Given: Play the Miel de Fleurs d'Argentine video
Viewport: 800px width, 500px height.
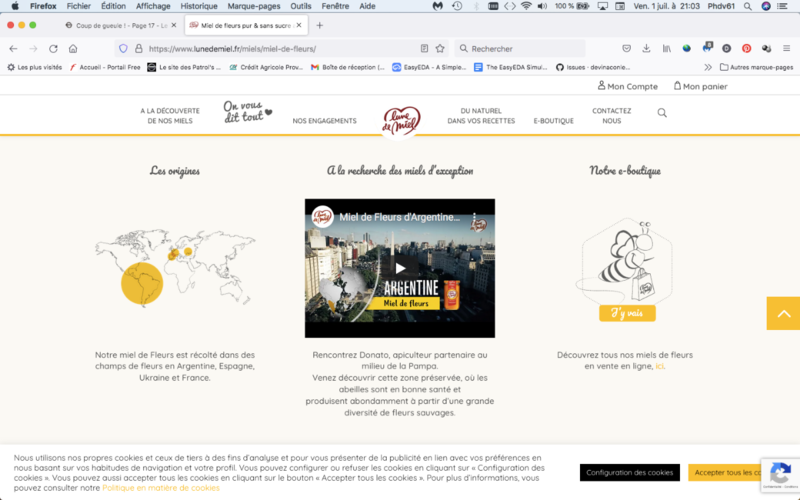Looking at the screenshot, I should tap(400, 268).
